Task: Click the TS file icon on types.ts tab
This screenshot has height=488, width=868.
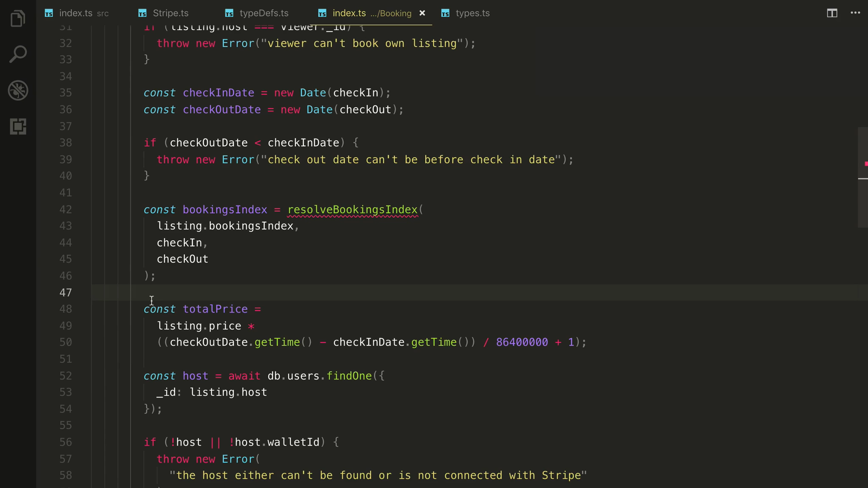Action: [445, 14]
